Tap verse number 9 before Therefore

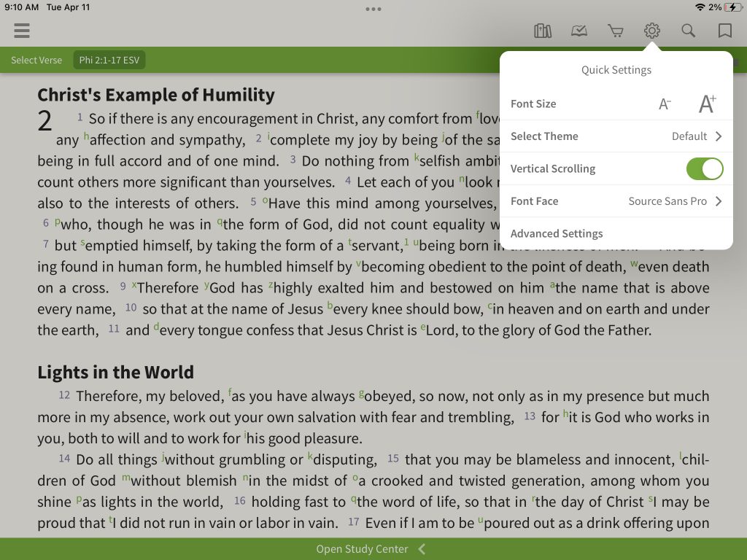tap(123, 286)
